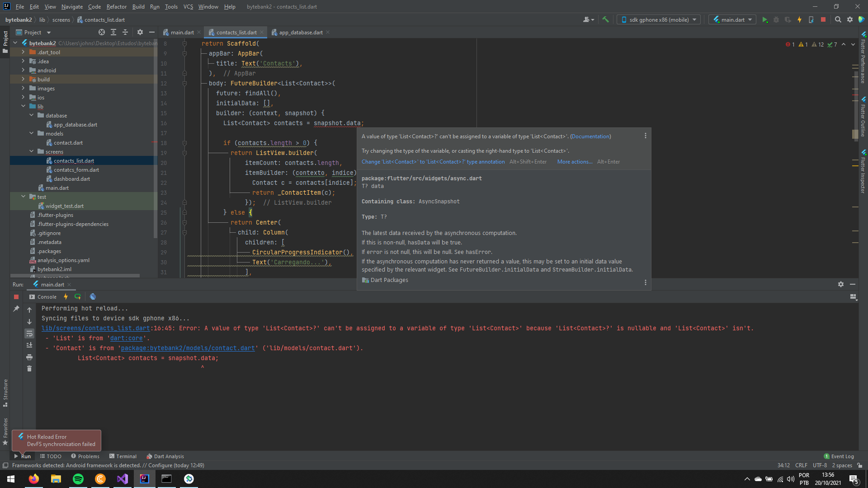Stop the process in the Run panel

click(x=16, y=297)
